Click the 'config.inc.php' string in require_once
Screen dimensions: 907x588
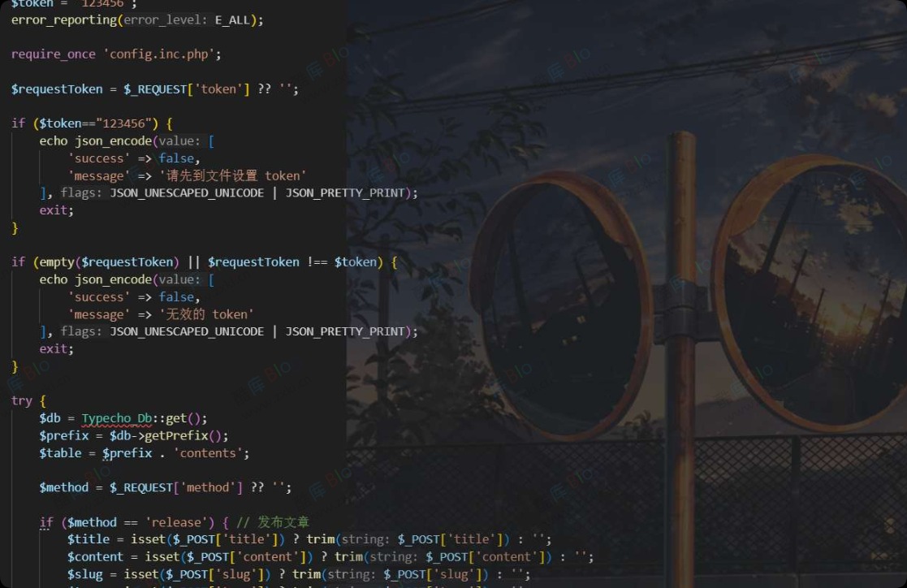pos(161,54)
